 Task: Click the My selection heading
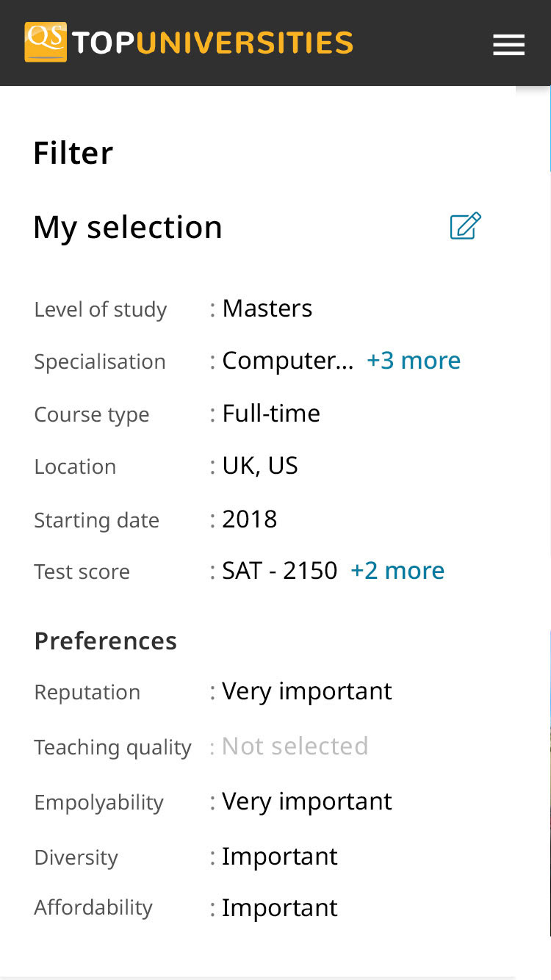coord(128,227)
